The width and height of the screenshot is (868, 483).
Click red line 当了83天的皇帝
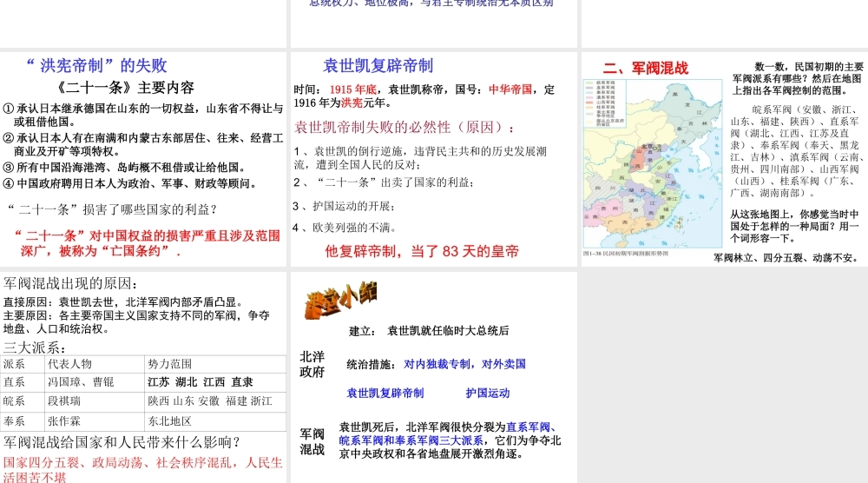(422, 251)
